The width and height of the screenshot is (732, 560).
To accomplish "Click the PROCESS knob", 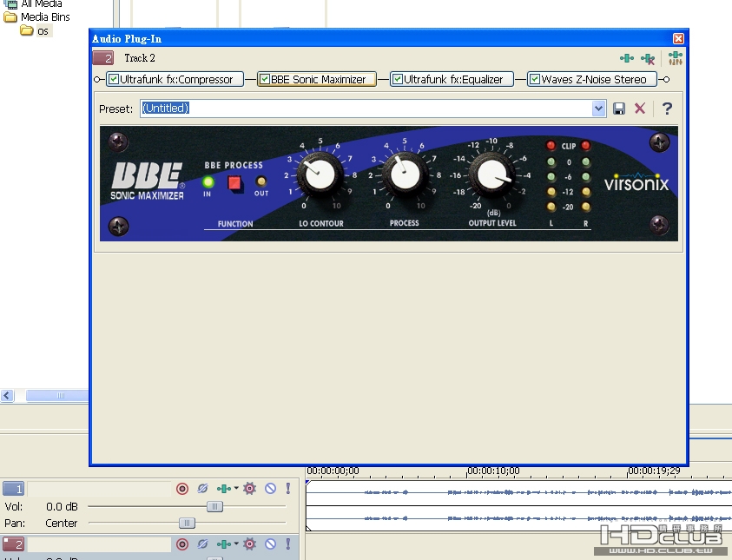I will point(405,175).
